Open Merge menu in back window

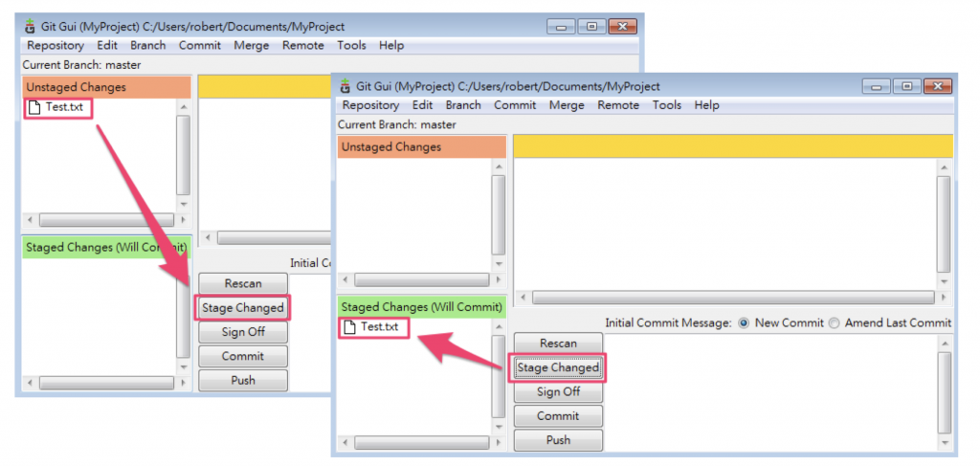click(252, 46)
